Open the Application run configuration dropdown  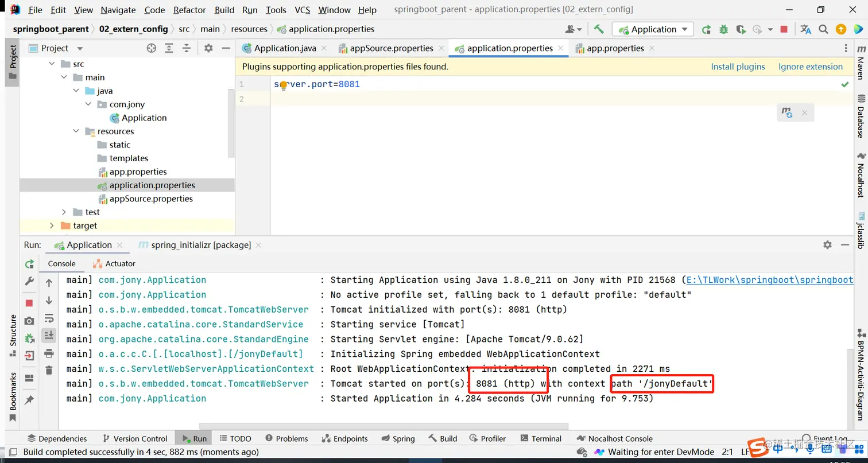click(653, 29)
